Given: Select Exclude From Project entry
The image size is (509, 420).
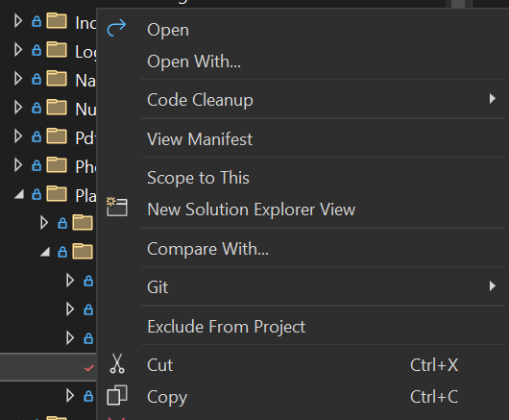Looking at the screenshot, I should (227, 327).
